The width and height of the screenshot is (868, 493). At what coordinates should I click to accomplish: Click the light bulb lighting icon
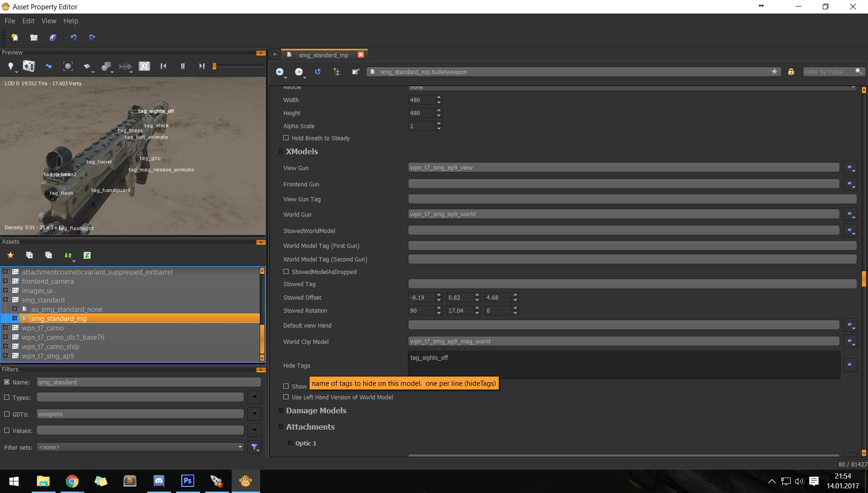[10, 66]
